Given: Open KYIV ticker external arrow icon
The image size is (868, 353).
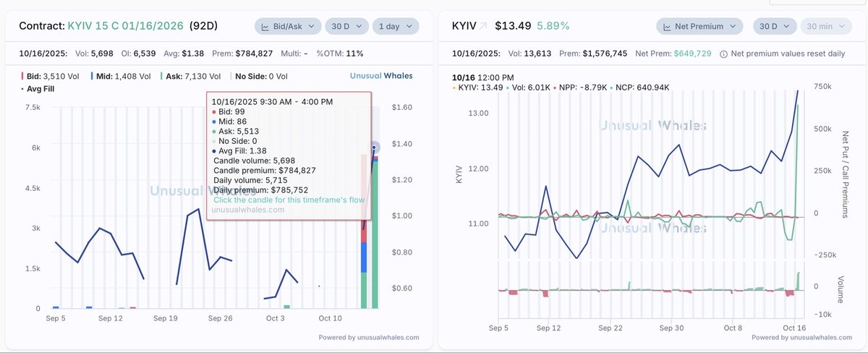Looking at the screenshot, I should click(483, 26).
